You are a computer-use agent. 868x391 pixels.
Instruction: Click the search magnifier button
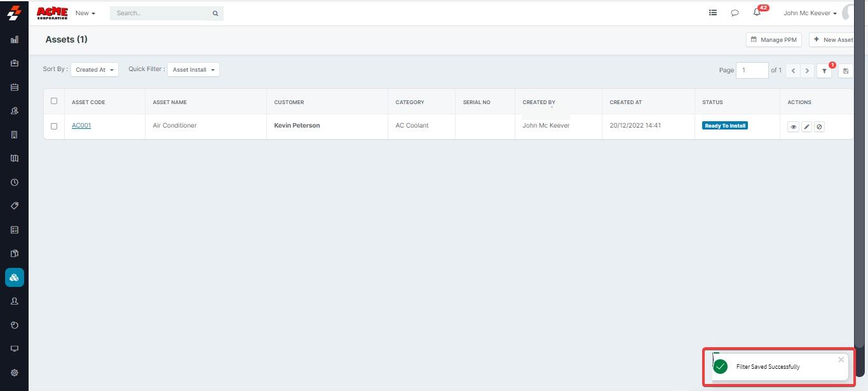[x=215, y=13]
